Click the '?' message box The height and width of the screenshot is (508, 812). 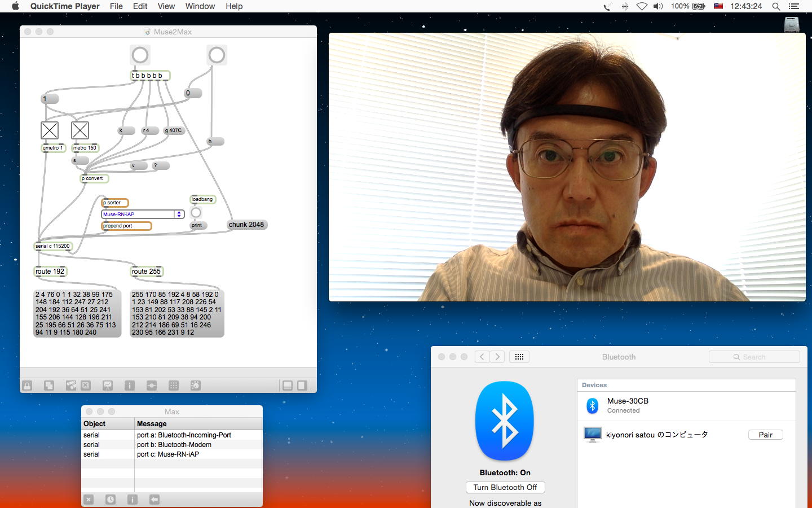point(161,165)
